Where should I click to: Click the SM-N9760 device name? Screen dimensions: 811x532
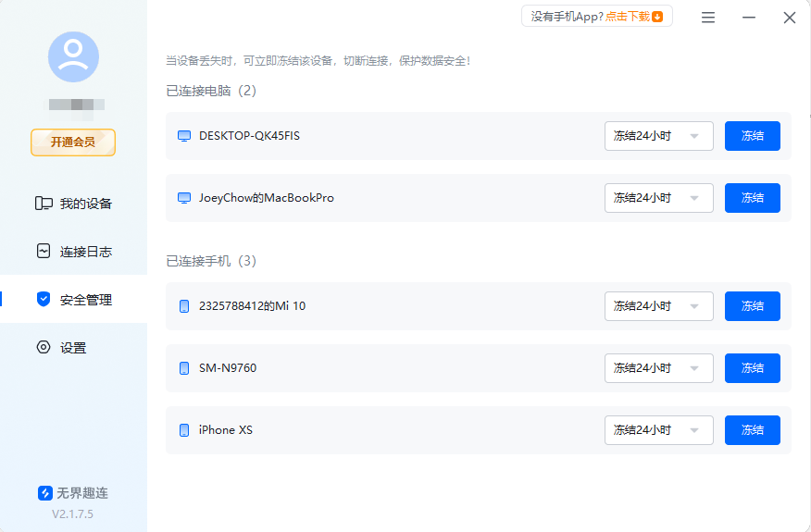pos(228,368)
